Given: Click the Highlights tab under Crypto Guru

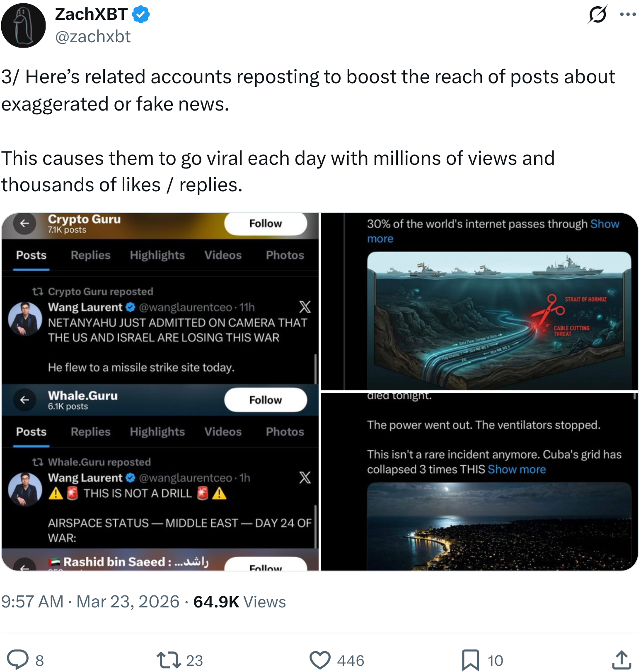Looking at the screenshot, I should click(x=157, y=255).
